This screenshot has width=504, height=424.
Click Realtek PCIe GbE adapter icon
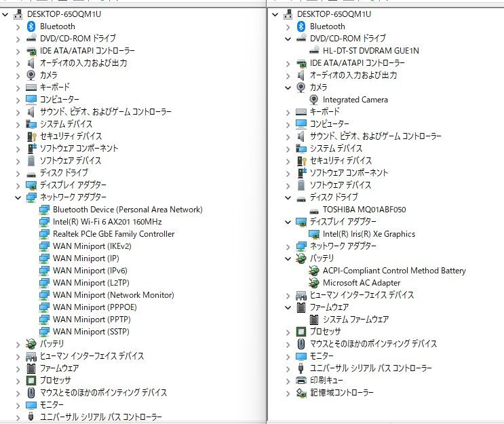(x=44, y=234)
